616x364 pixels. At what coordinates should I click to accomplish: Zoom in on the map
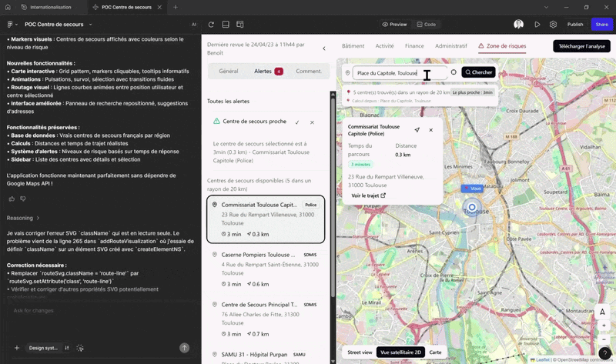tap(604, 326)
